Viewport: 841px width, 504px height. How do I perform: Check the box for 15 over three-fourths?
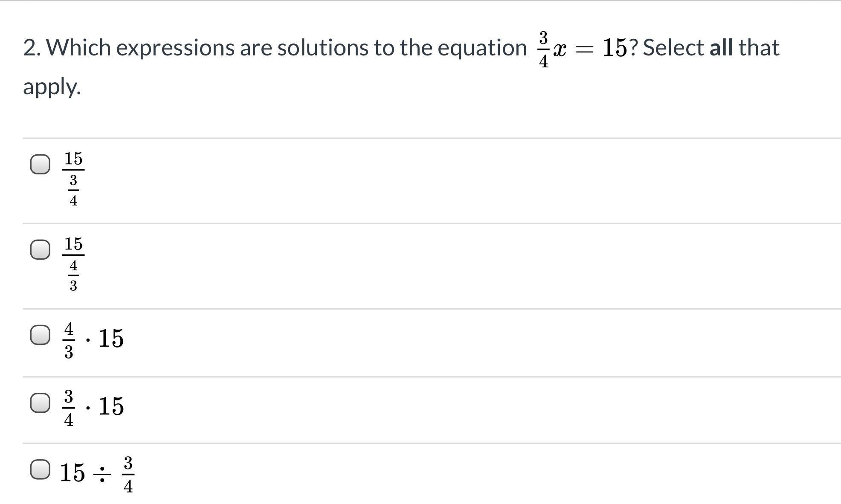click(40, 164)
